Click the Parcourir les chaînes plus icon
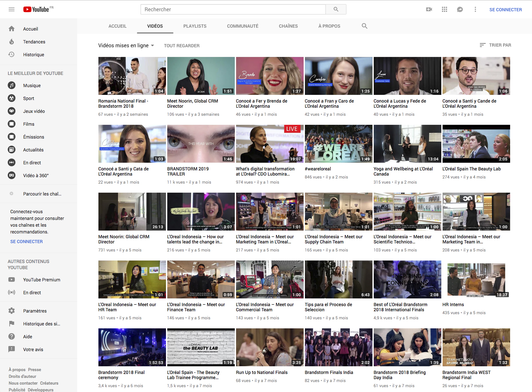Screen dimensions: 532x392 (x=12, y=194)
